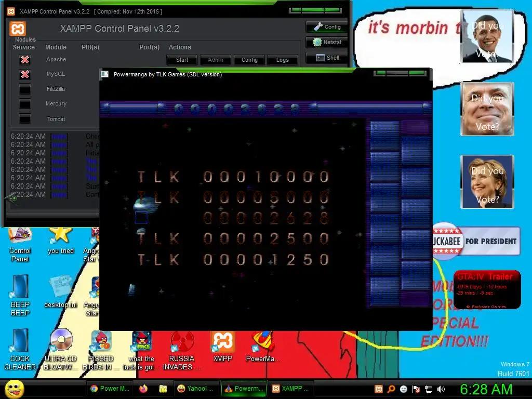Click the magnifier system tray icon
Image resolution: width=532 pixels, height=399 pixels.
click(391, 389)
